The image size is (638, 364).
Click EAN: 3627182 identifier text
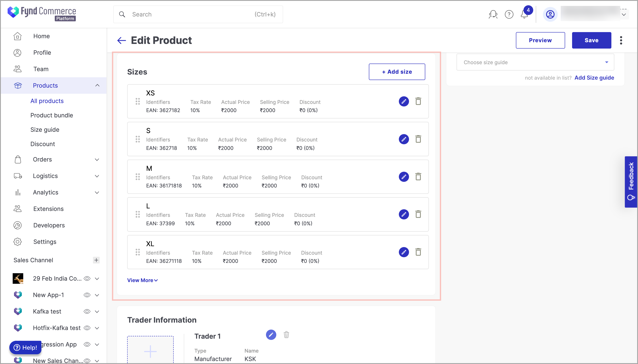(x=163, y=110)
